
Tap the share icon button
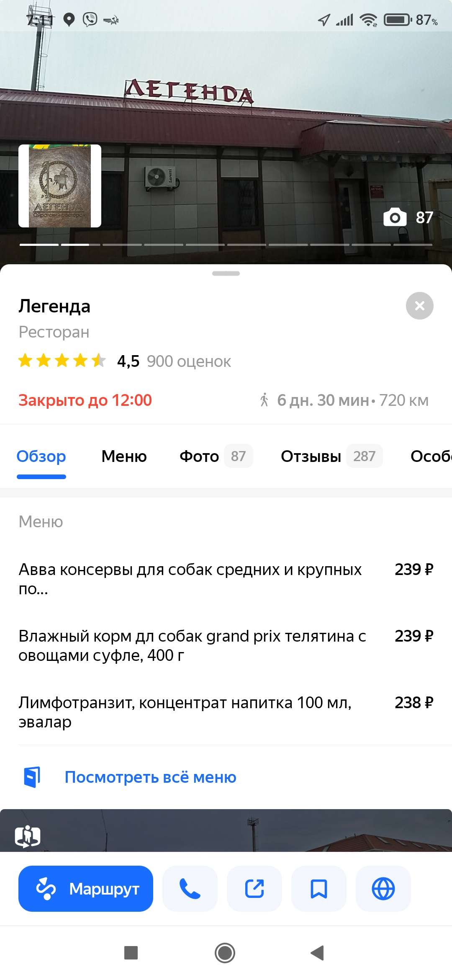coord(254,888)
